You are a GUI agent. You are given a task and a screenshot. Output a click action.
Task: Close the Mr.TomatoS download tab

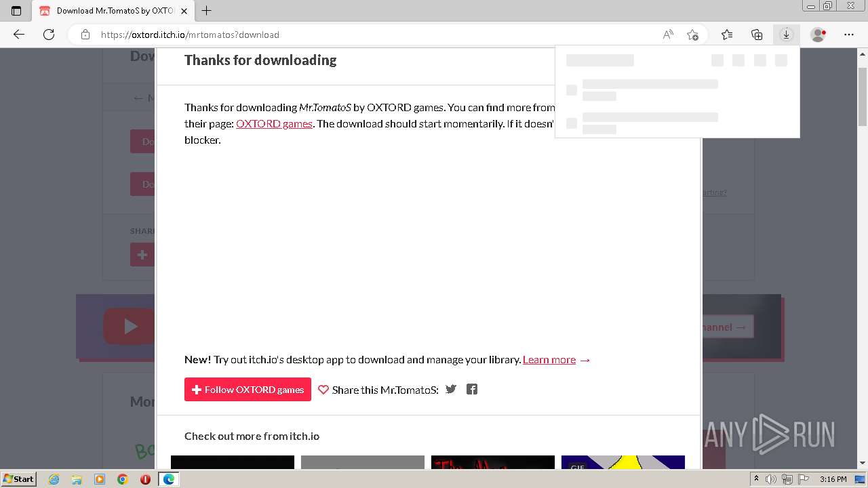click(184, 11)
